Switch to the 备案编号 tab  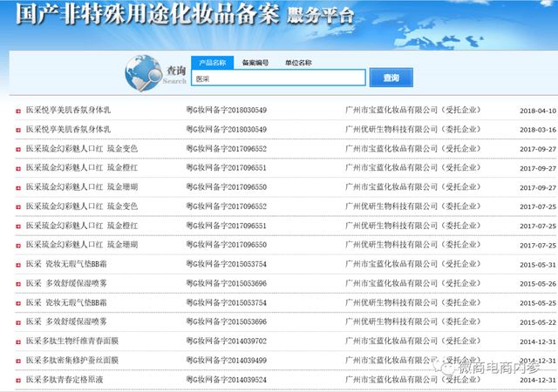[x=255, y=63]
